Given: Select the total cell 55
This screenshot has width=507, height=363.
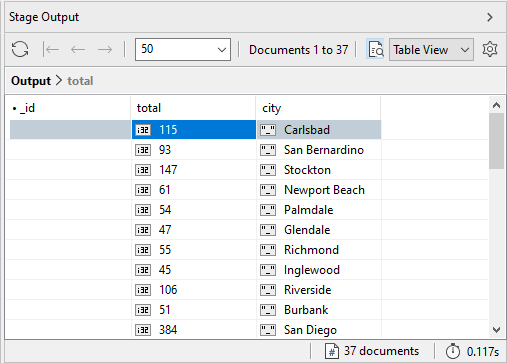Looking at the screenshot, I should pyautogui.click(x=194, y=250).
